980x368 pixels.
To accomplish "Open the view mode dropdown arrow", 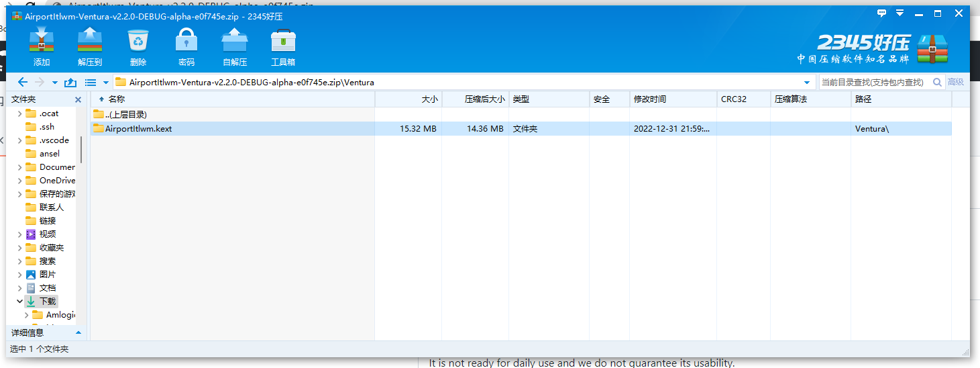I will tap(105, 83).
